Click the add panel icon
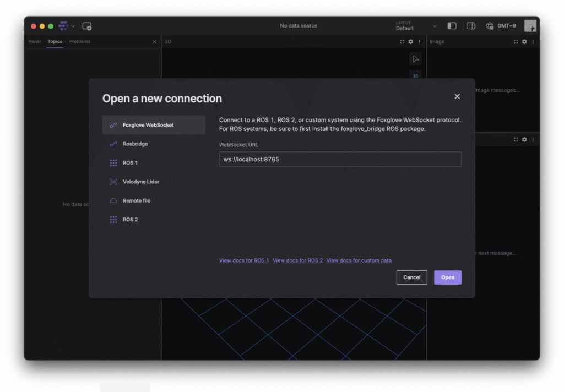The image size is (564, 392). tap(86, 26)
